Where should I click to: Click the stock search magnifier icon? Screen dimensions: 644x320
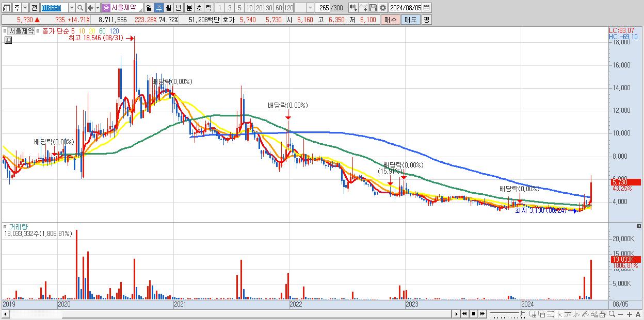[x=81, y=8]
